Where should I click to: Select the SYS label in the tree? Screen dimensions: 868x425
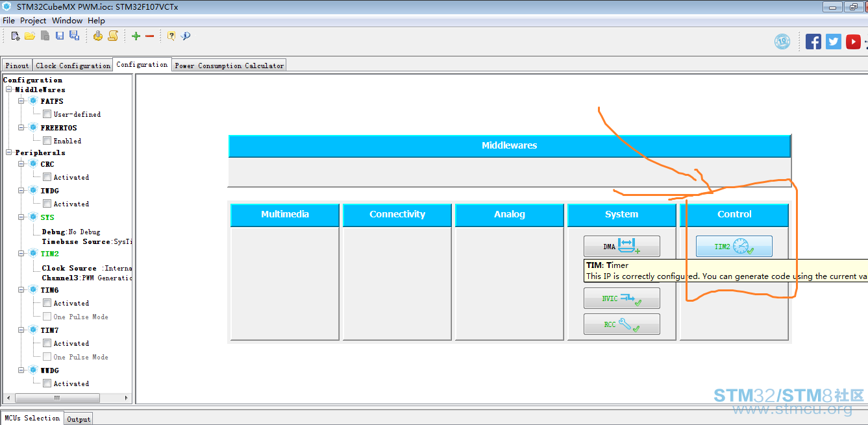[x=47, y=218]
